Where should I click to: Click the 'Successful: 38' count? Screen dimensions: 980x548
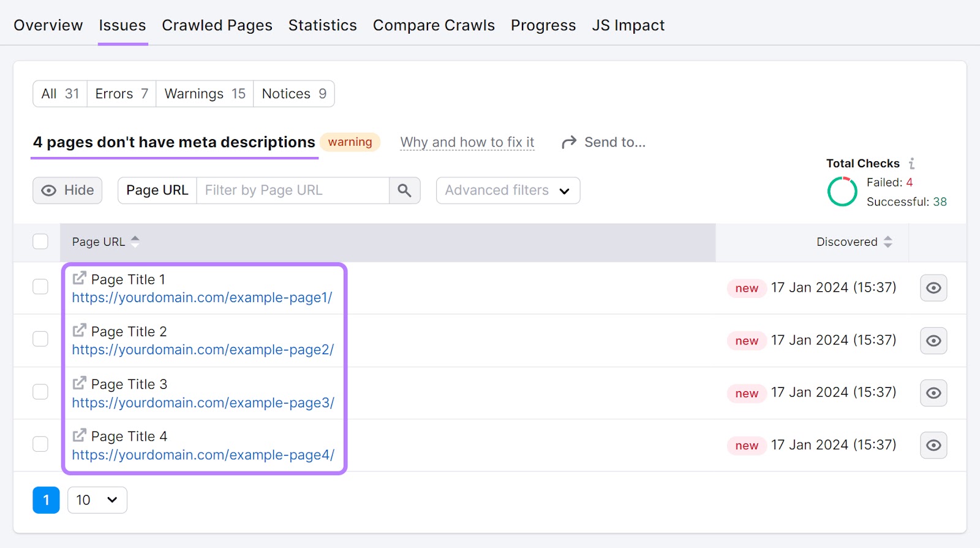[x=907, y=202]
